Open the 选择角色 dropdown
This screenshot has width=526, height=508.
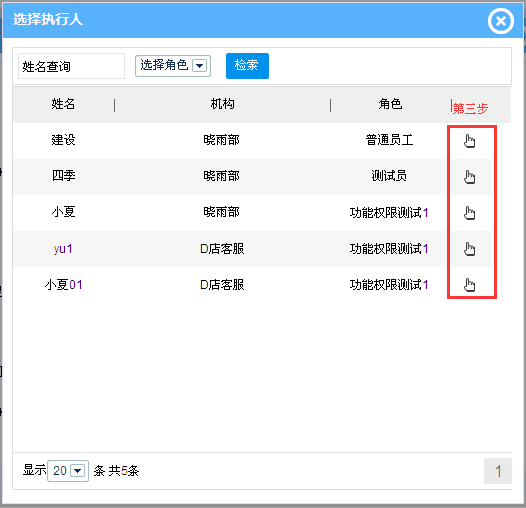tap(173, 66)
